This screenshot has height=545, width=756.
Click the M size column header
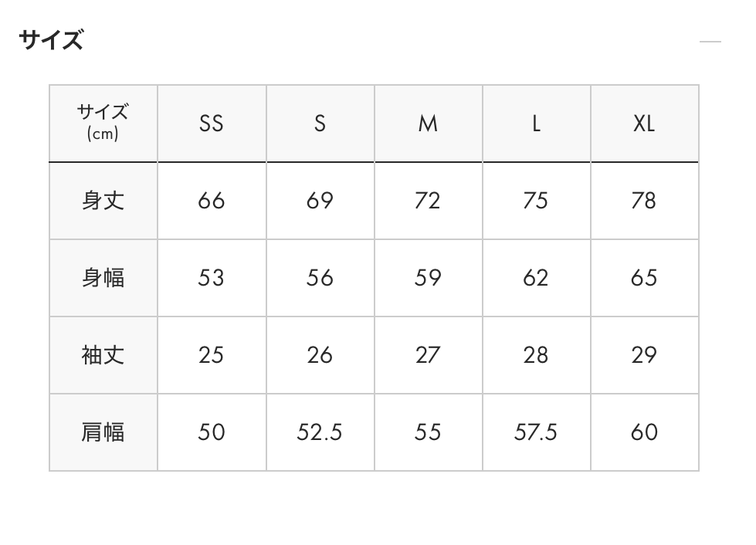[428, 124]
